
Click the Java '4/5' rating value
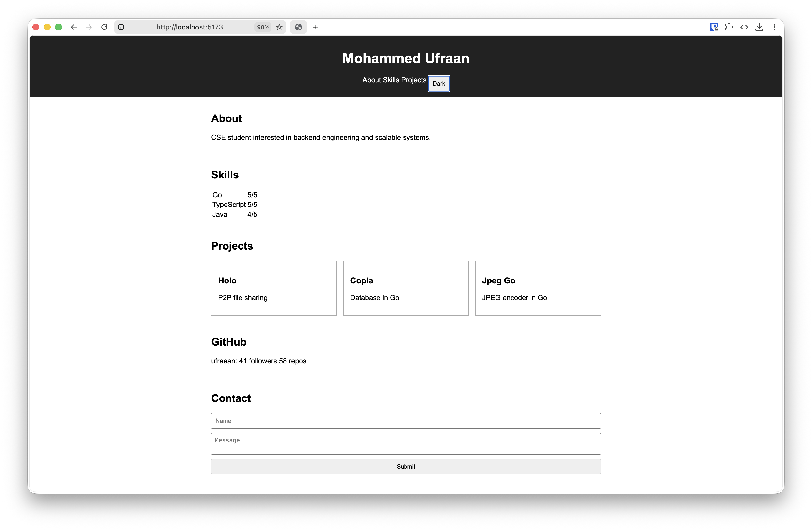pyautogui.click(x=252, y=215)
